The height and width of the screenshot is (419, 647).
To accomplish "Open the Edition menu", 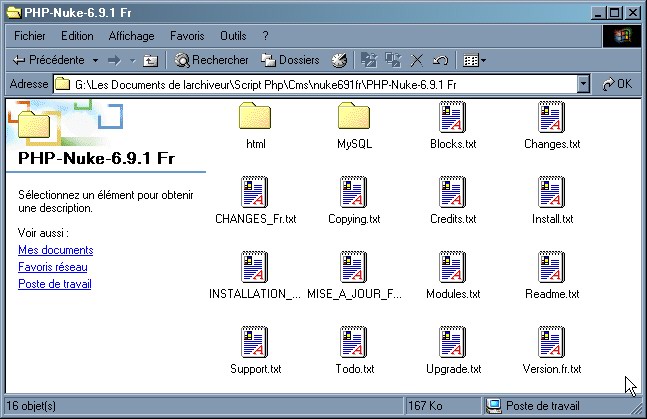I will [x=77, y=36].
